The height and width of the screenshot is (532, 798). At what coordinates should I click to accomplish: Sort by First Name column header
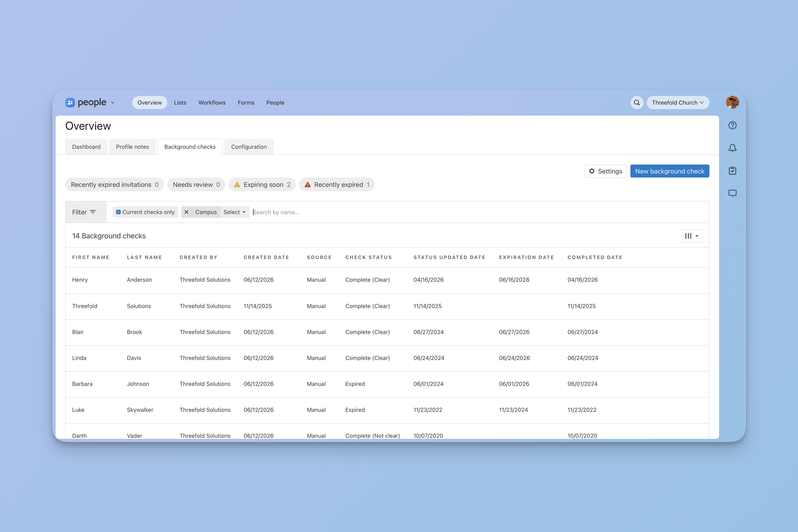91,257
